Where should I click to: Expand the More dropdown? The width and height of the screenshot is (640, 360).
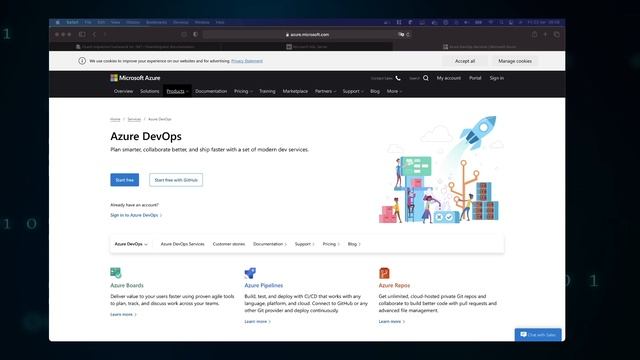[x=394, y=91]
